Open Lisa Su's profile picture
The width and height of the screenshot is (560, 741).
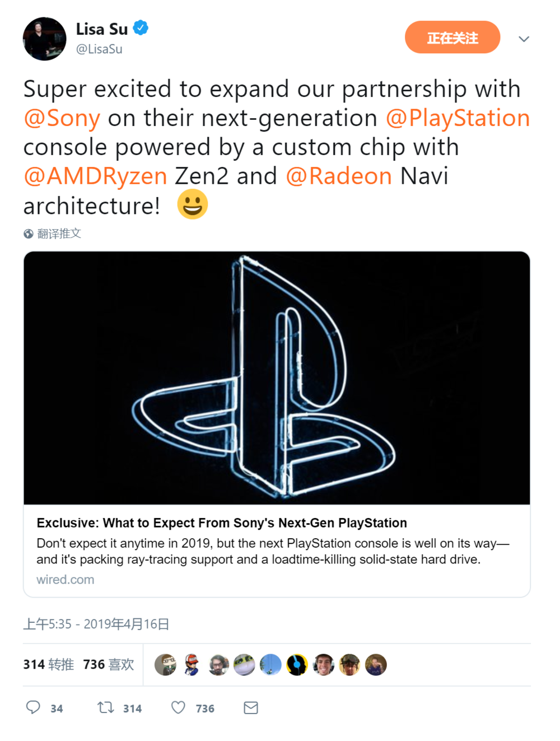(44, 39)
